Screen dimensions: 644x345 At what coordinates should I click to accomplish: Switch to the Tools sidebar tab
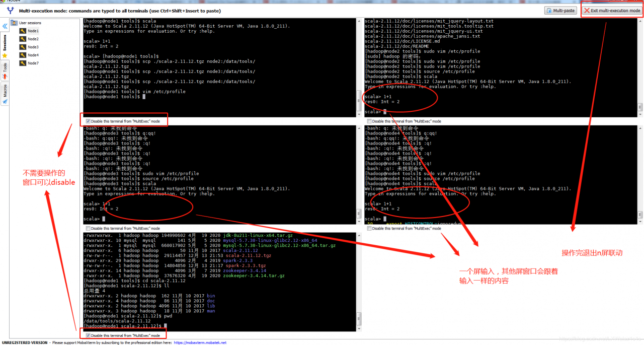(5, 71)
